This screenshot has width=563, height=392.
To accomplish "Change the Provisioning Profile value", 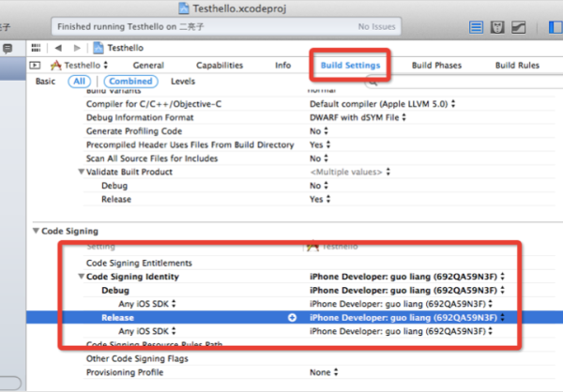I will (x=324, y=372).
